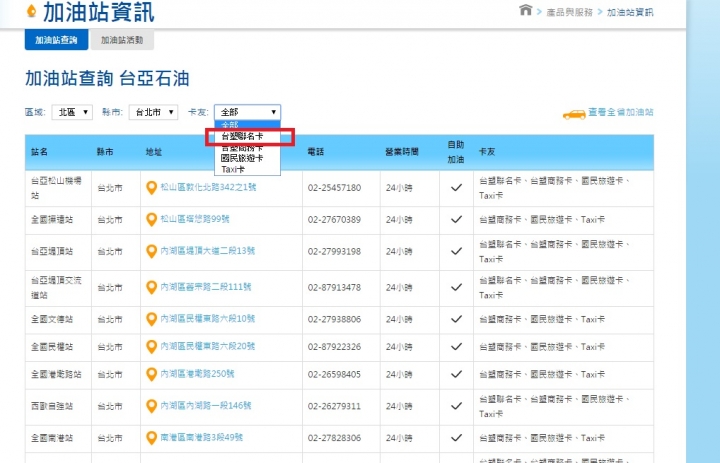Open address link 松山區敦化北路342之1號
The width and height of the screenshot is (720, 463).
(x=208, y=187)
